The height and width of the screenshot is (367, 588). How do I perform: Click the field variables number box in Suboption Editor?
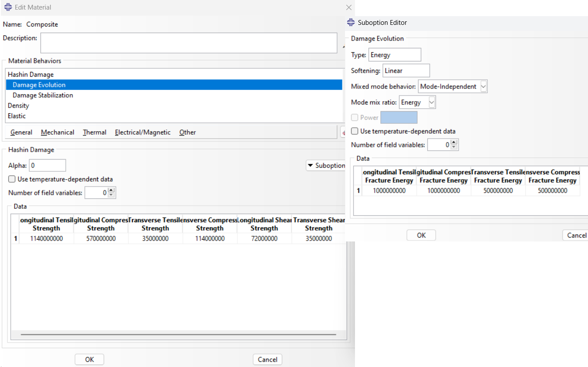pos(439,145)
